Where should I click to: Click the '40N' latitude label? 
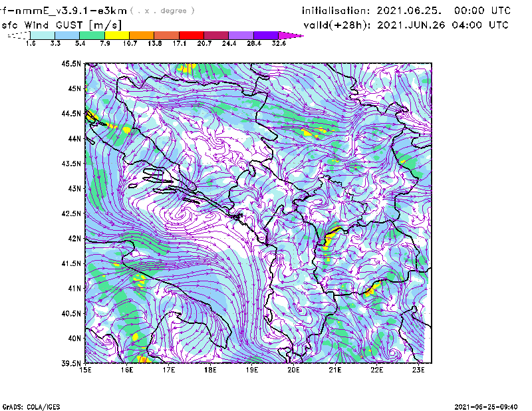tap(74, 339)
